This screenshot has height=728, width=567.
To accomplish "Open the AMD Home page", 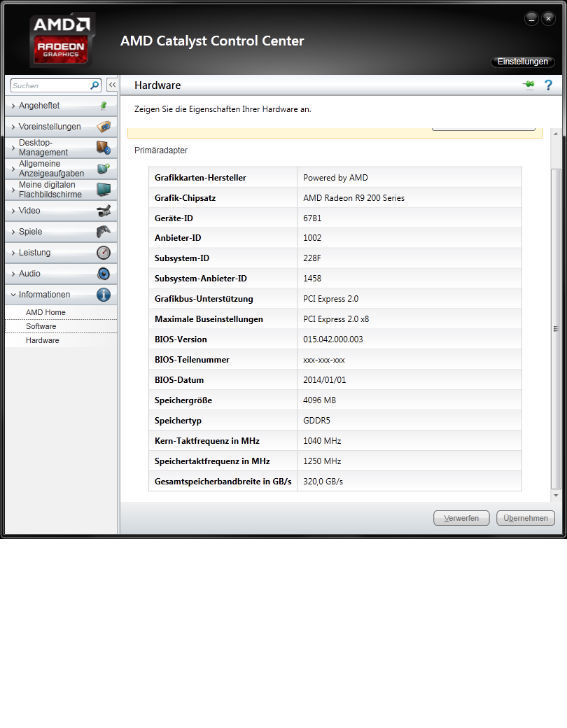I will [45, 312].
